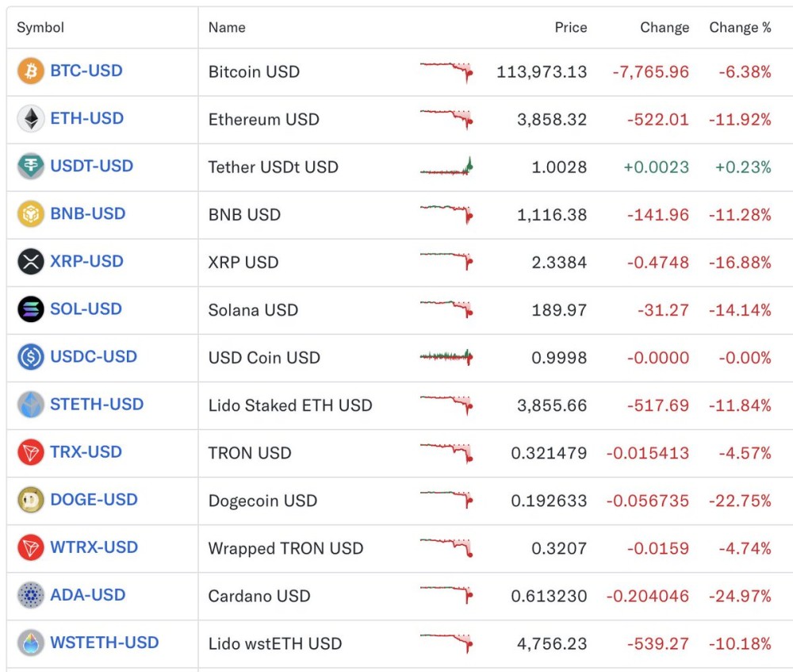Sort by the Symbol column header
The height and width of the screenshot is (672, 793).
[40, 28]
